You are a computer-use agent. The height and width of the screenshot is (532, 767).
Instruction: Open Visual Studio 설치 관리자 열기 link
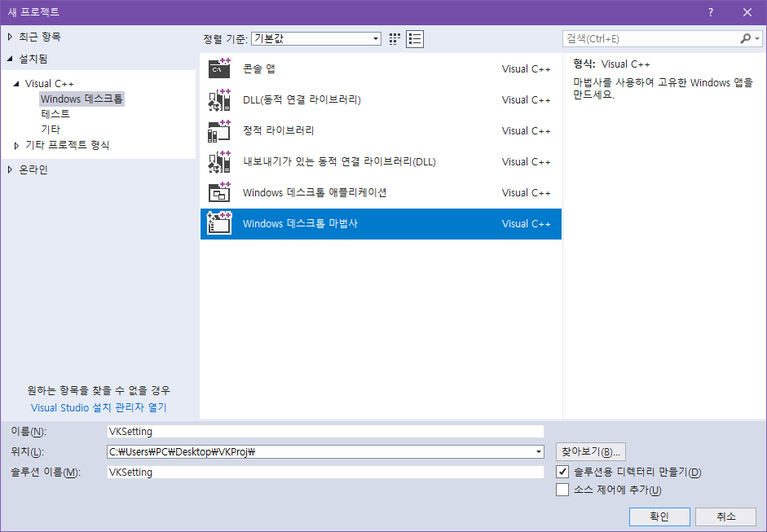[99, 407]
